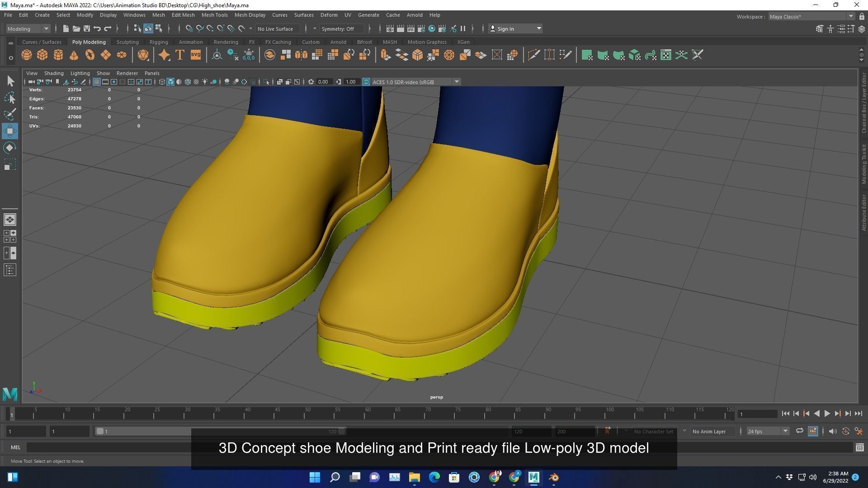Toggle color management ACES button
Screen dimensions: 868x488
click(366, 82)
